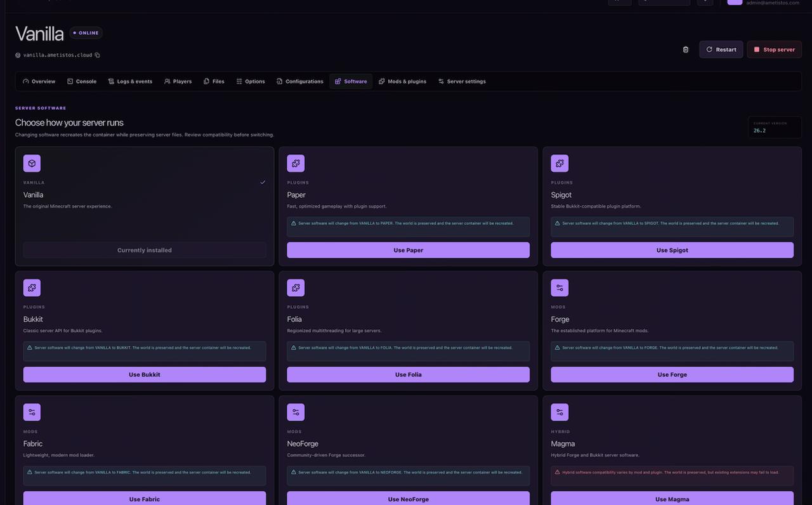
Task: Click the Use NeoForge button
Action: [408, 499]
